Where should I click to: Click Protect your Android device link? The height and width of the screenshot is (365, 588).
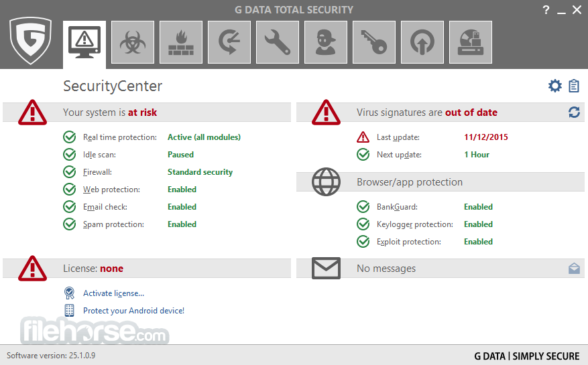(x=134, y=310)
